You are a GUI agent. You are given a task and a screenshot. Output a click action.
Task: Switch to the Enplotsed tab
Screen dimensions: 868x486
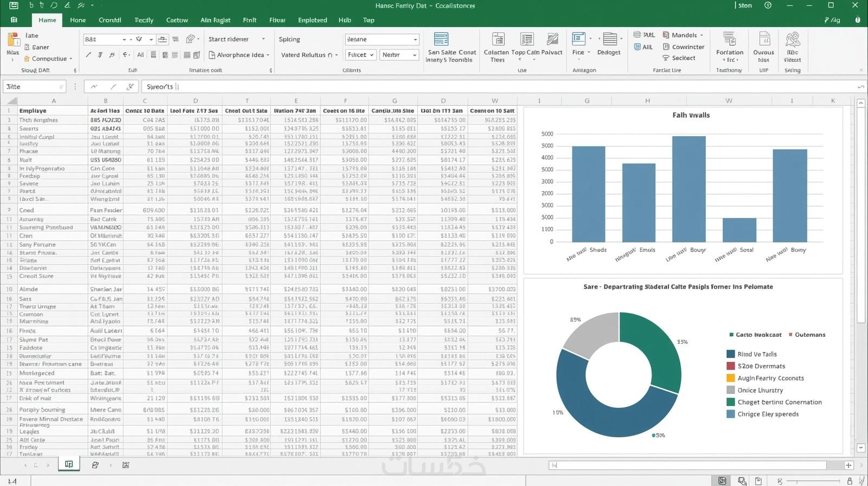pyautogui.click(x=312, y=20)
